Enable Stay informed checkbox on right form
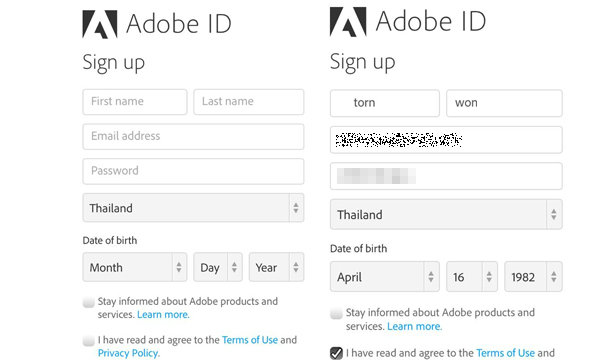Screen dimensions: 600x360 tap(336, 313)
